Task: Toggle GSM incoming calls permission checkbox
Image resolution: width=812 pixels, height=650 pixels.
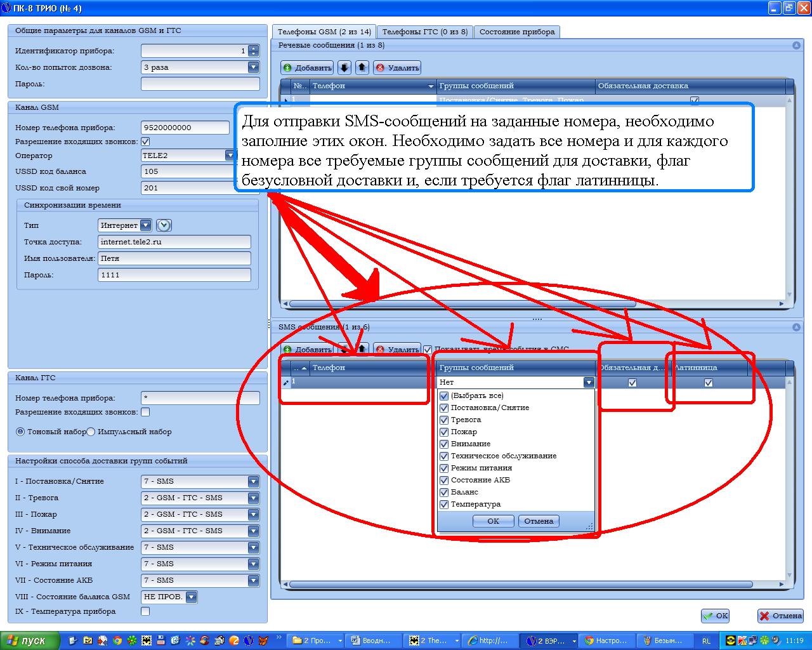Action: tap(145, 142)
